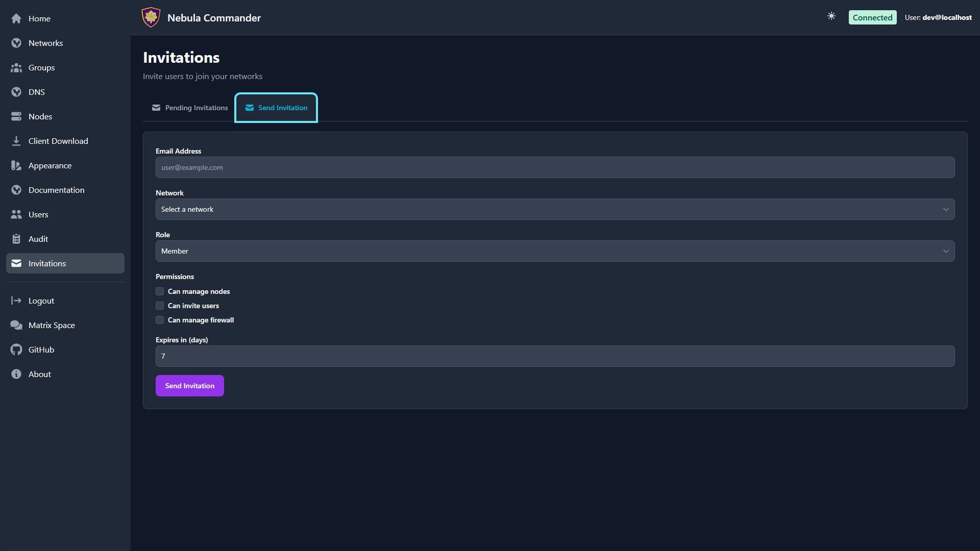Open Users from sidebar menu
Screen dimensions: 980x551
[x=65, y=214]
